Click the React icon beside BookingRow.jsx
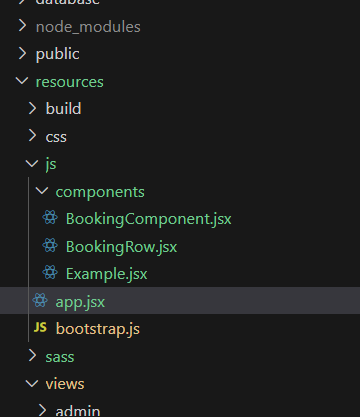This screenshot has width=360, height=417. (x=50, y=246)
